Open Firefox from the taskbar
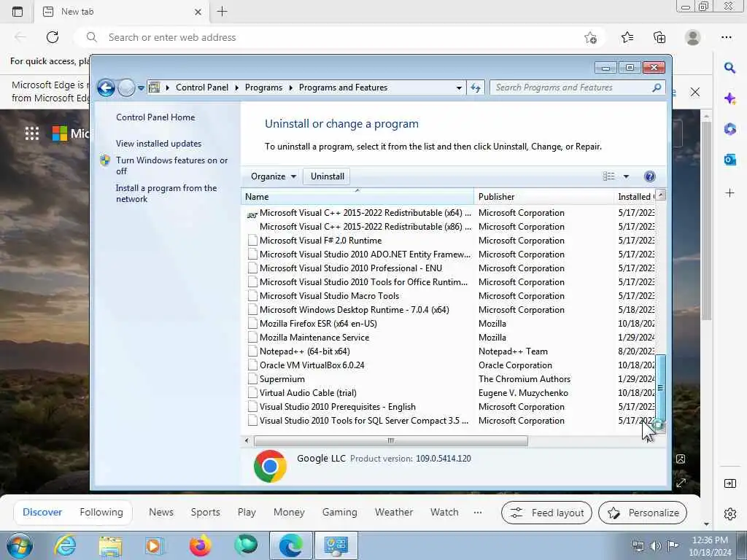Image resolution: width=747 pixels, height=560 pixels. 201,545
